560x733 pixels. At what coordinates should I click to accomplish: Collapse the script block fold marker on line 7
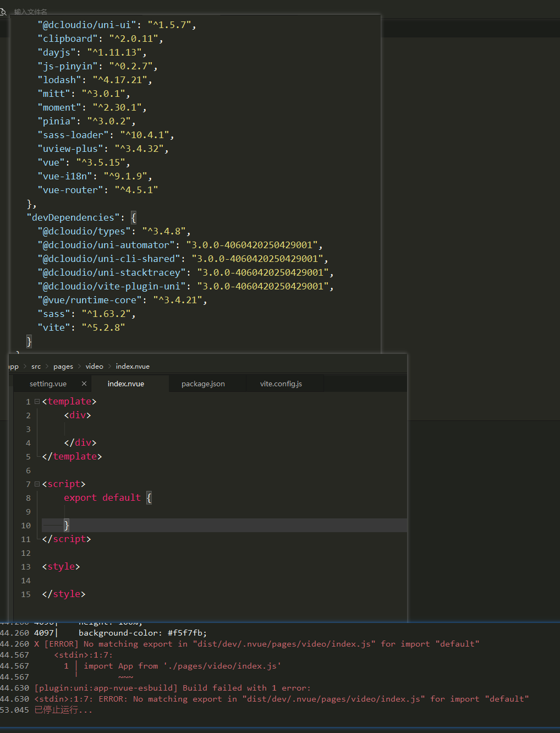[x=37, y=484]
